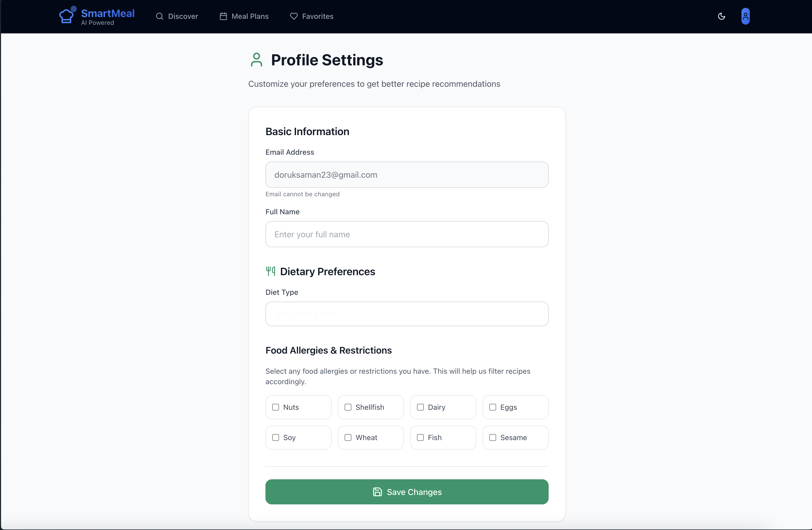
Task: Click the SmartMeal brand name link
Action: click(x=108, y=13)
